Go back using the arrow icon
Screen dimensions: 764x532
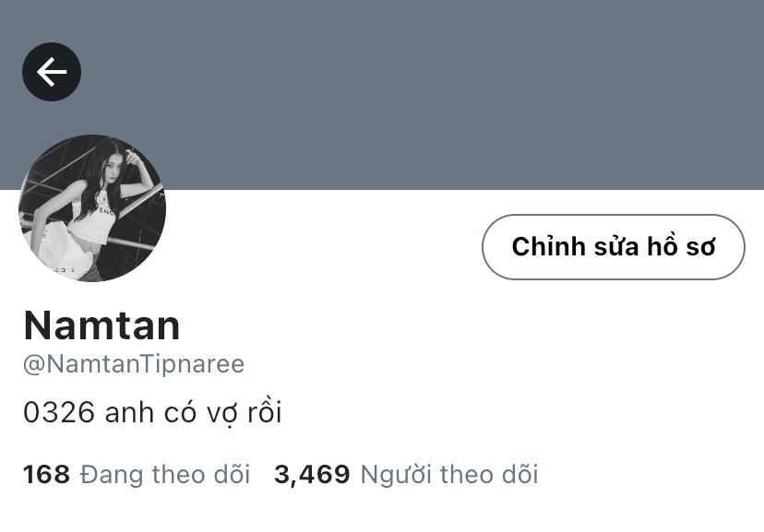click(x=52, y=72)
